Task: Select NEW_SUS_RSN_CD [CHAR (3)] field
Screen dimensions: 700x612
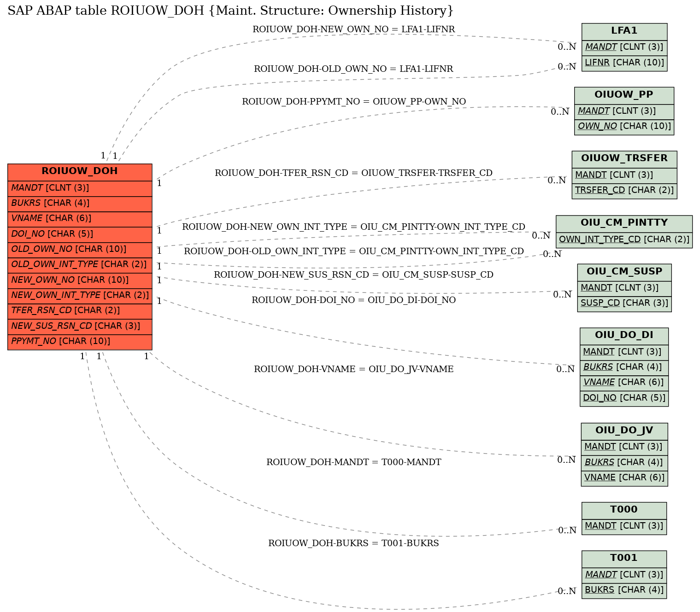Action: [80, 326]
